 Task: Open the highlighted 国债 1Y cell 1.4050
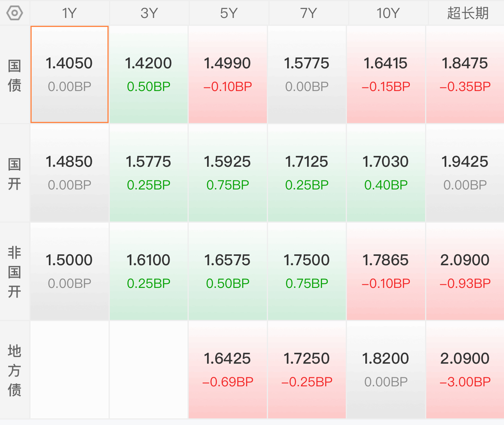70,75
